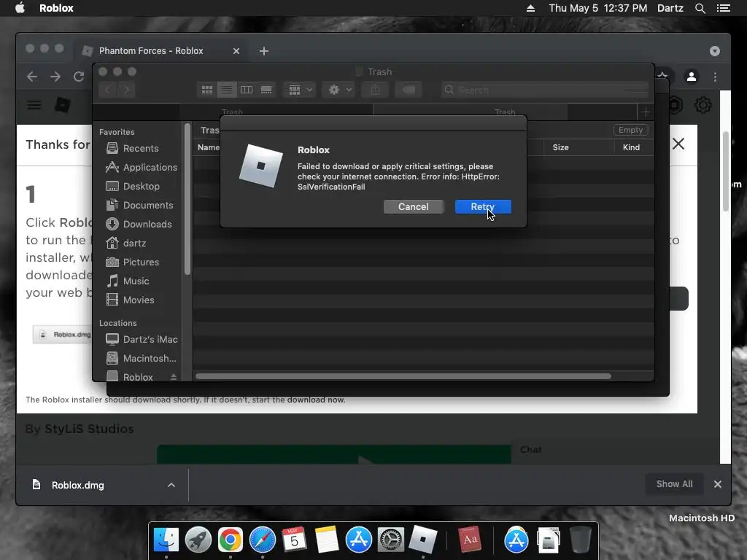The image size is (747, 560).
Task: Click the Roblox icon in the Dock
Action: pos(422,540)
